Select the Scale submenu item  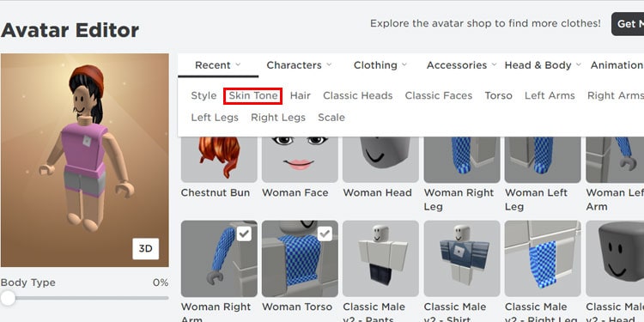[x=331, y=118]
